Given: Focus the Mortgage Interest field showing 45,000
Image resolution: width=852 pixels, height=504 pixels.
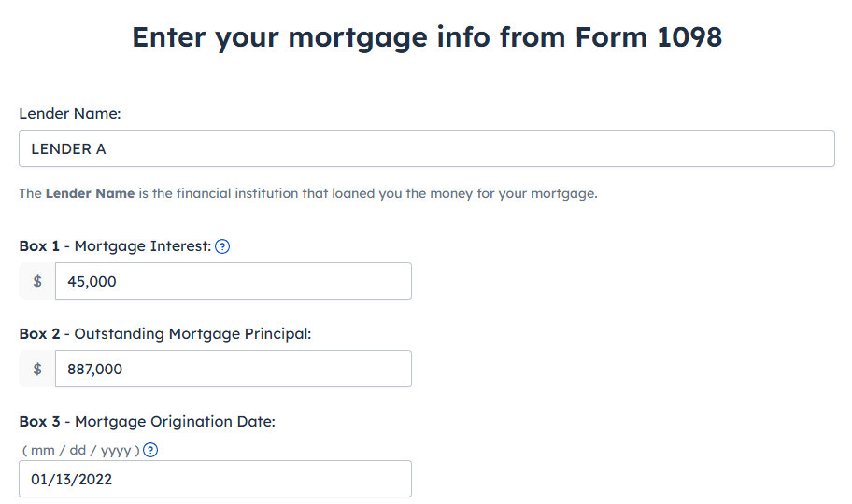Looking at the screenshot, I should [234, 281].
